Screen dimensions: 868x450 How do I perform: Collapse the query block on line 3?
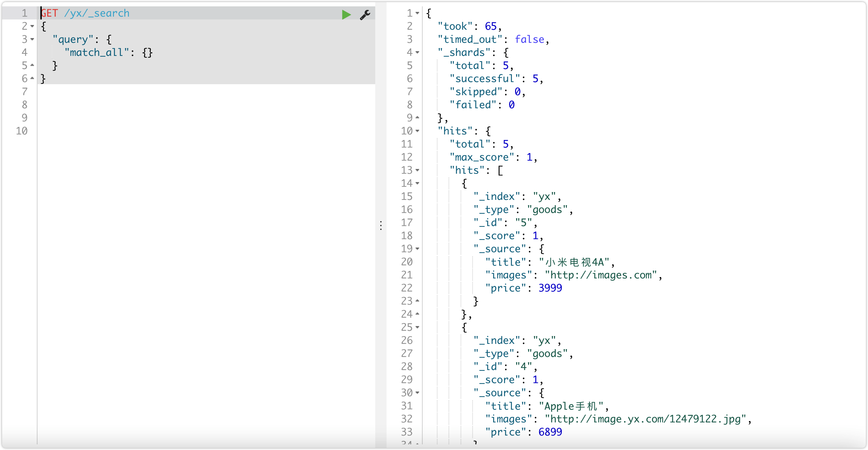pyautogui.click(x=32, y=39)
